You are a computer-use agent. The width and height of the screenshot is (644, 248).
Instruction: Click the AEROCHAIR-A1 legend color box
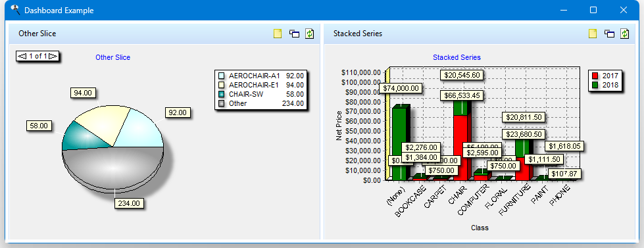[222, 76]
